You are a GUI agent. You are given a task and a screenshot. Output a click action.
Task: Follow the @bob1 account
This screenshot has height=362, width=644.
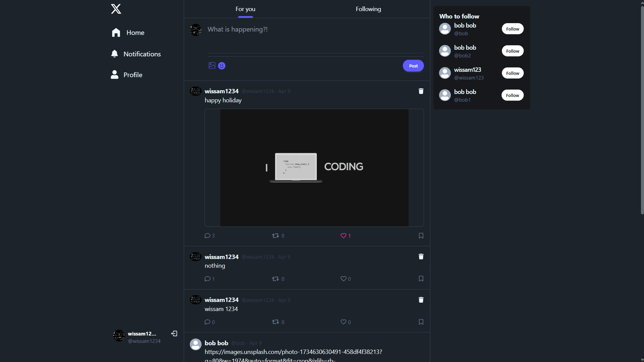pos(512,95)
